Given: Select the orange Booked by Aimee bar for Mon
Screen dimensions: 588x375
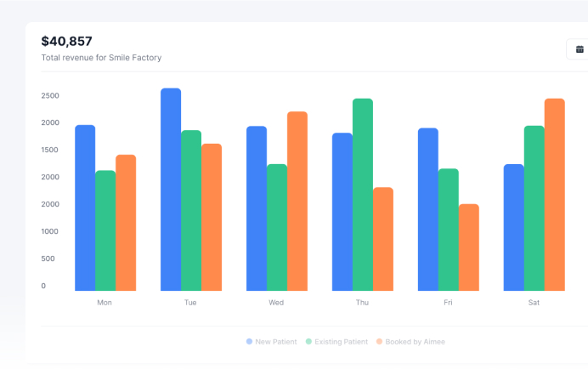Looking at the screenshot, I should point(126,223).
